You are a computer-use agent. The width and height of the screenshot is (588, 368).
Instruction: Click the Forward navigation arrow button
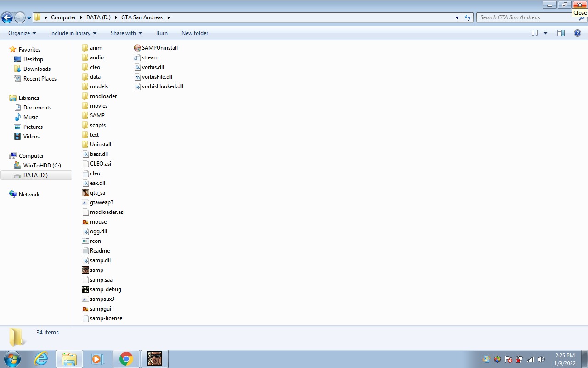point(20,17)
